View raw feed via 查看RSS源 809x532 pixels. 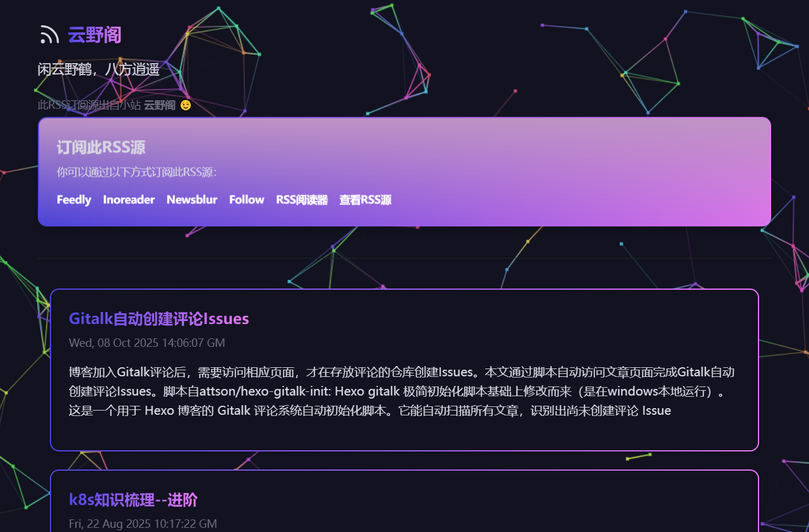(x=365, y=200)
